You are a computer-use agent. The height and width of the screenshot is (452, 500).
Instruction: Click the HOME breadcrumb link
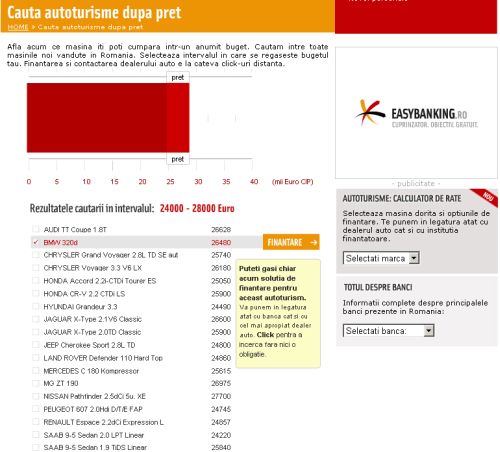(x=18, y=27)
